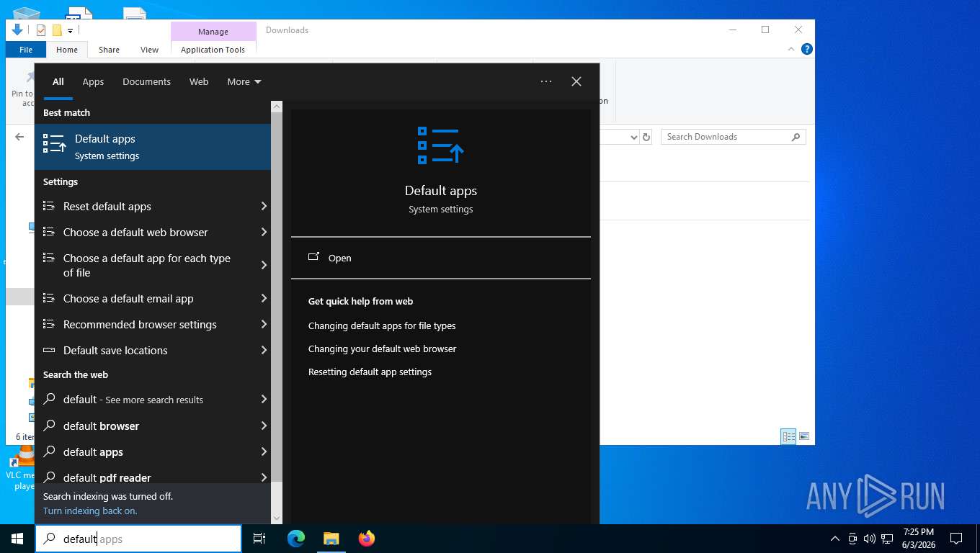The width and height of the screenshot is (980, 553).
Task: Close the search panel with X
Action: [576, 81]
